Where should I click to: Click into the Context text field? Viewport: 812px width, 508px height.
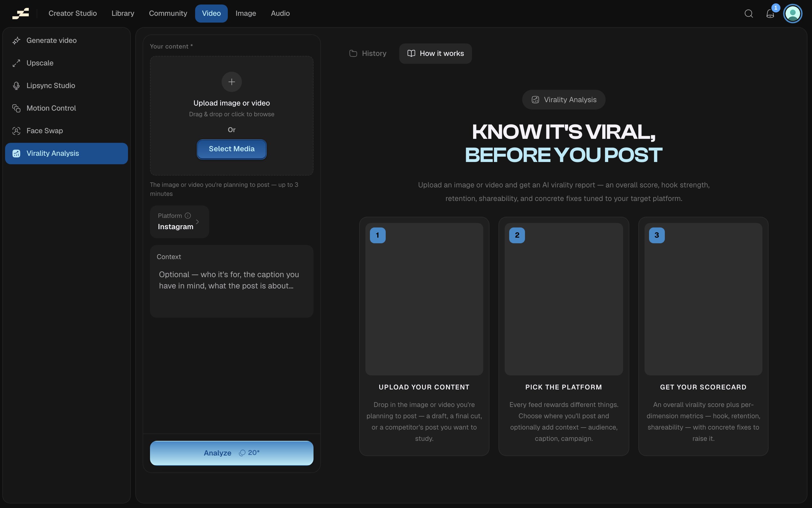(x=231, y=281)
